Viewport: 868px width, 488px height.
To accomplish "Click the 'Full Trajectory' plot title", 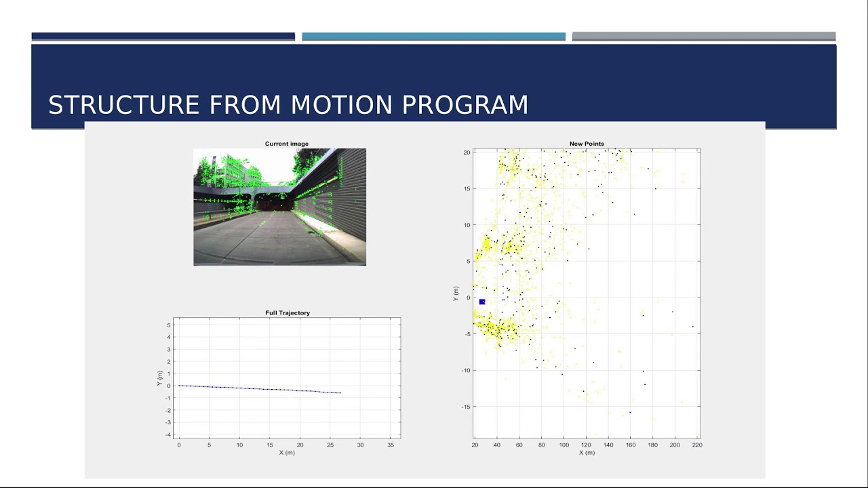I will (288, 312).
